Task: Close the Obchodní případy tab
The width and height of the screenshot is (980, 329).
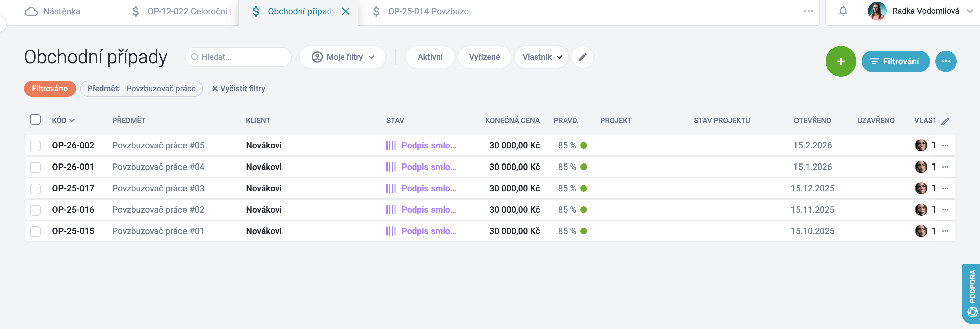Action: [x=345, y=11]
